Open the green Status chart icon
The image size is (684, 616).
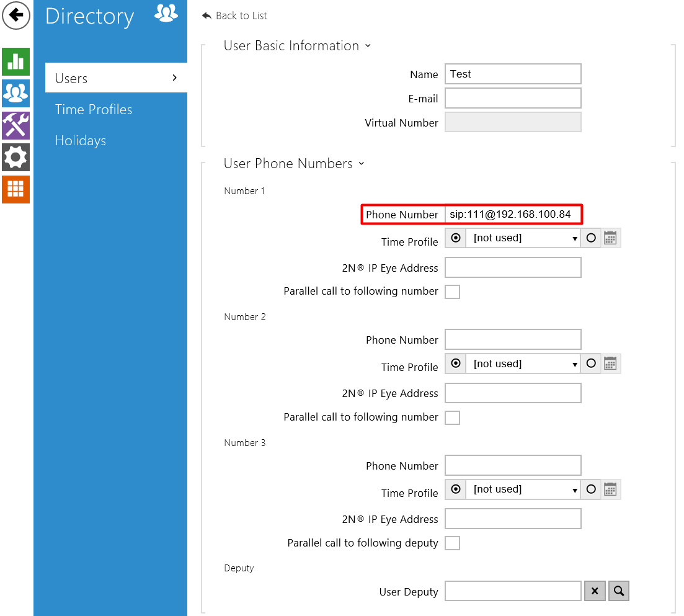[16, 61]
